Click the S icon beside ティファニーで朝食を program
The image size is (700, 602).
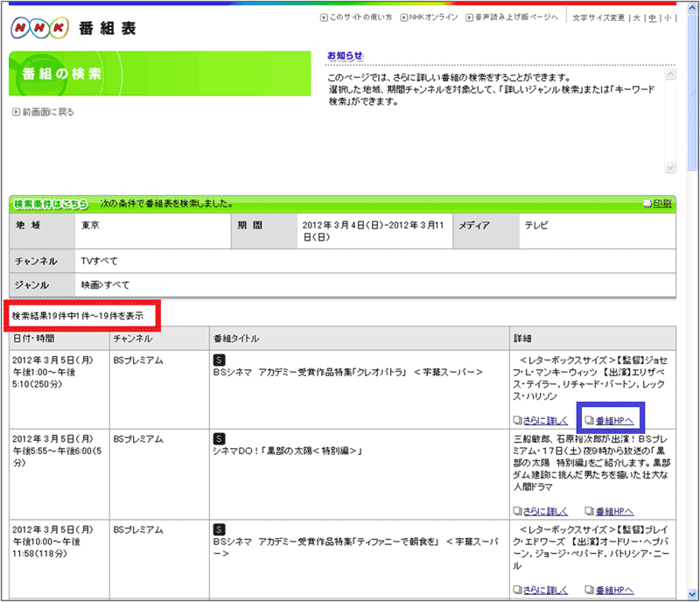coord(220,529)
